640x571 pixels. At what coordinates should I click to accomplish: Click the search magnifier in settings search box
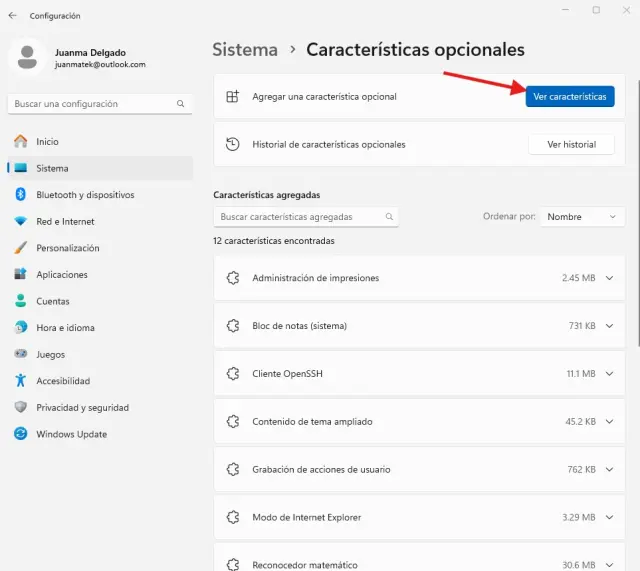click(181, 104)
